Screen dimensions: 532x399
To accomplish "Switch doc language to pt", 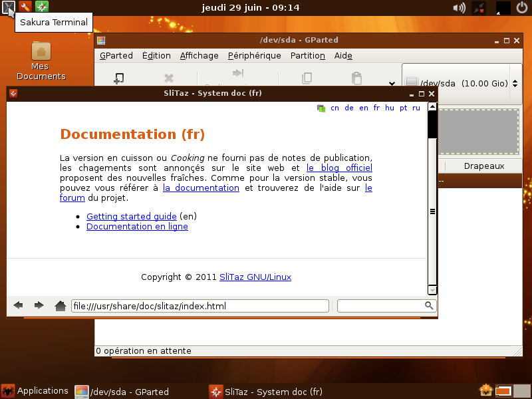I will click(x=404, y=108).
